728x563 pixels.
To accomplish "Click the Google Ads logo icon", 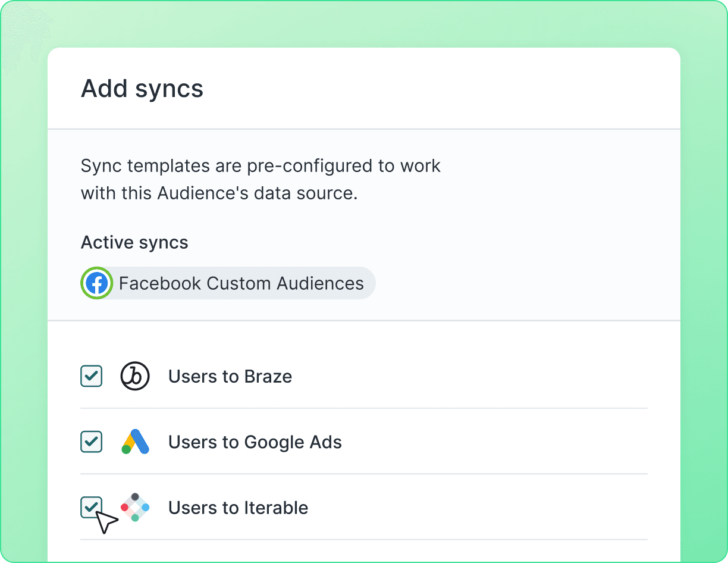I will (x=135, y=442).
